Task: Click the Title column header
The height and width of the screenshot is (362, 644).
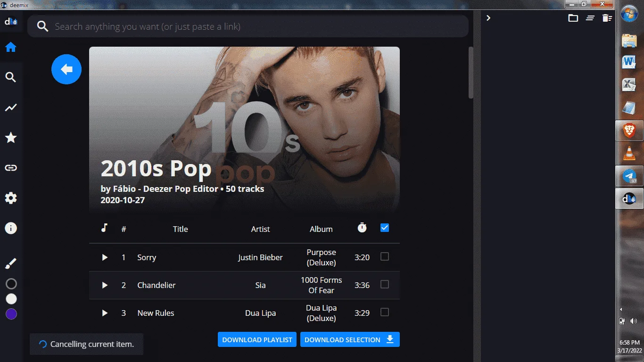Action: click(x=181, y=229)
